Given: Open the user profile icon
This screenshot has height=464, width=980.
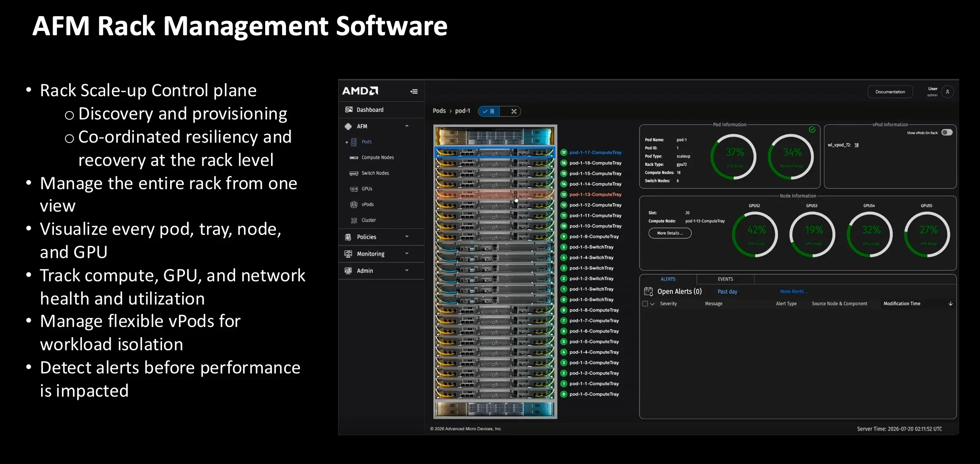Looking at the screenshot, I should tap(947, 92).
